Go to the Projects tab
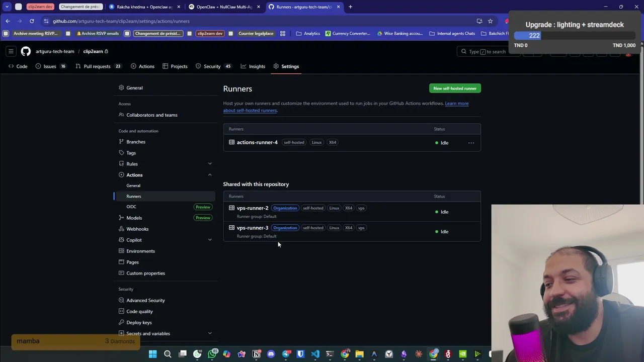 [x=175, y=66]
